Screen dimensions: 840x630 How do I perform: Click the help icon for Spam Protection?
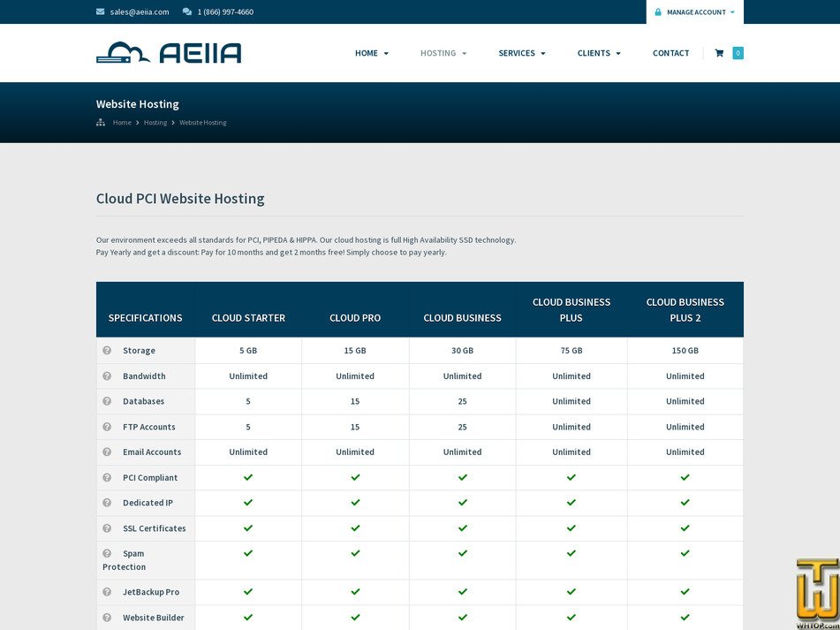[x=107, y=553]
